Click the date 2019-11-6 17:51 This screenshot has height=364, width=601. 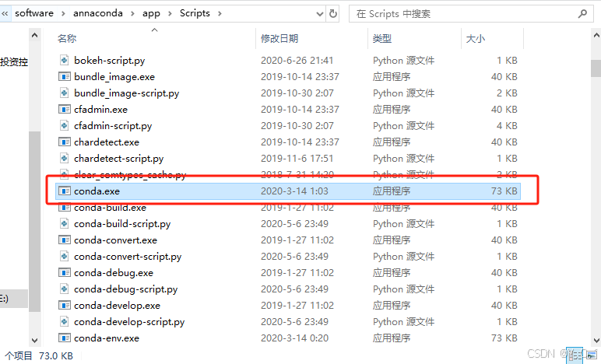(297, 159)
